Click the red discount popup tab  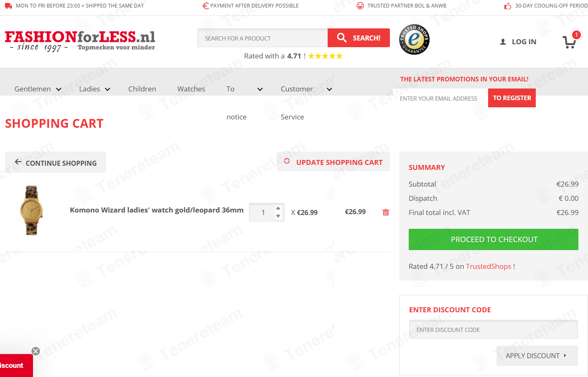tap(16, 366)
